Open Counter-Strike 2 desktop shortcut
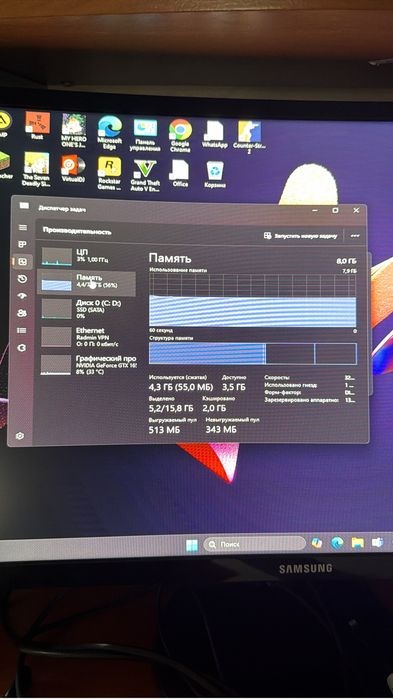This screenshot has width=393, height=699. (249, 137)
